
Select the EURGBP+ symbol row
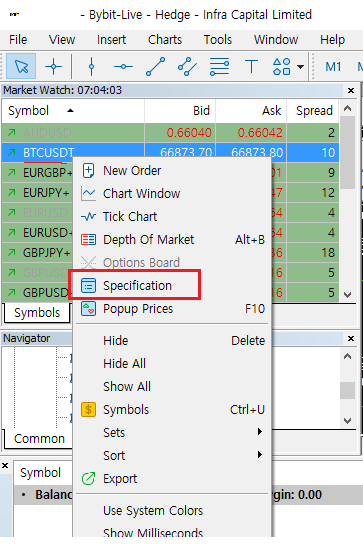pyautogui.click(x=37, y=173)
